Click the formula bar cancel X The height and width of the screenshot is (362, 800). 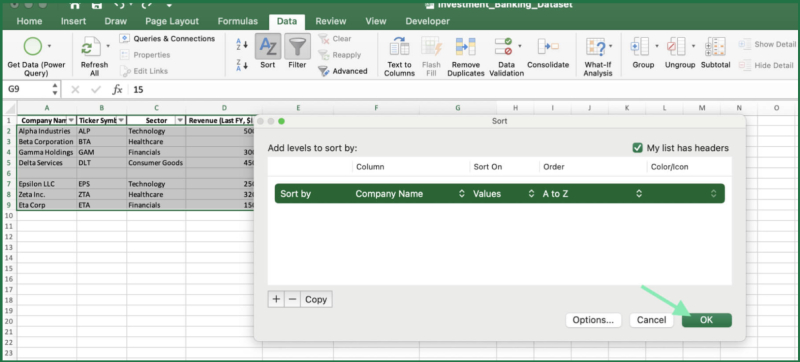76,90
